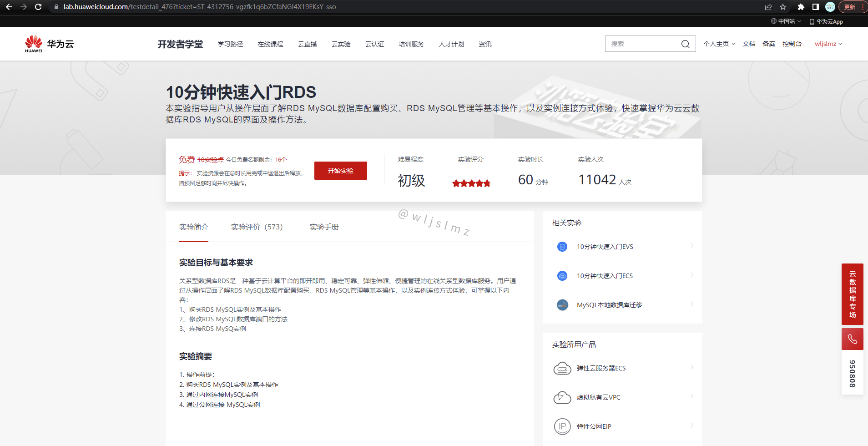Click the share page icon in address bar
Viewport: 868px width, 446px height.
click(768, 7)
